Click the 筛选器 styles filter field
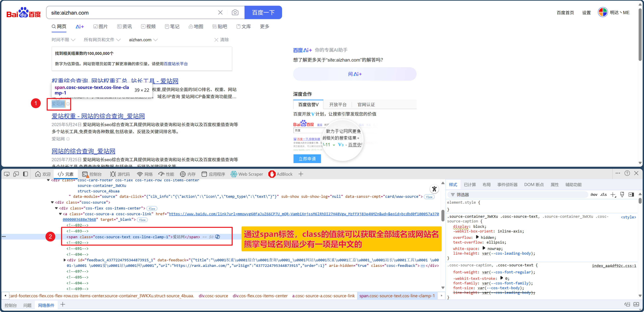644x312 pixels. pos(518,195)
